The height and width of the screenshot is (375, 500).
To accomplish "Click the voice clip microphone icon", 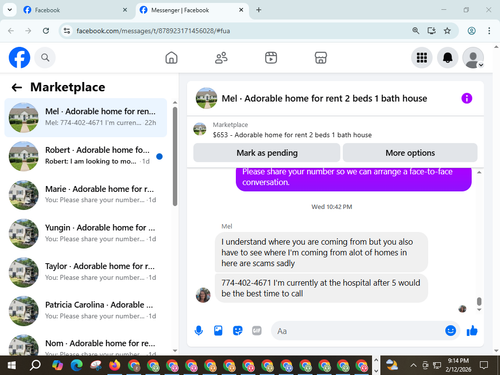I will 199,331.
